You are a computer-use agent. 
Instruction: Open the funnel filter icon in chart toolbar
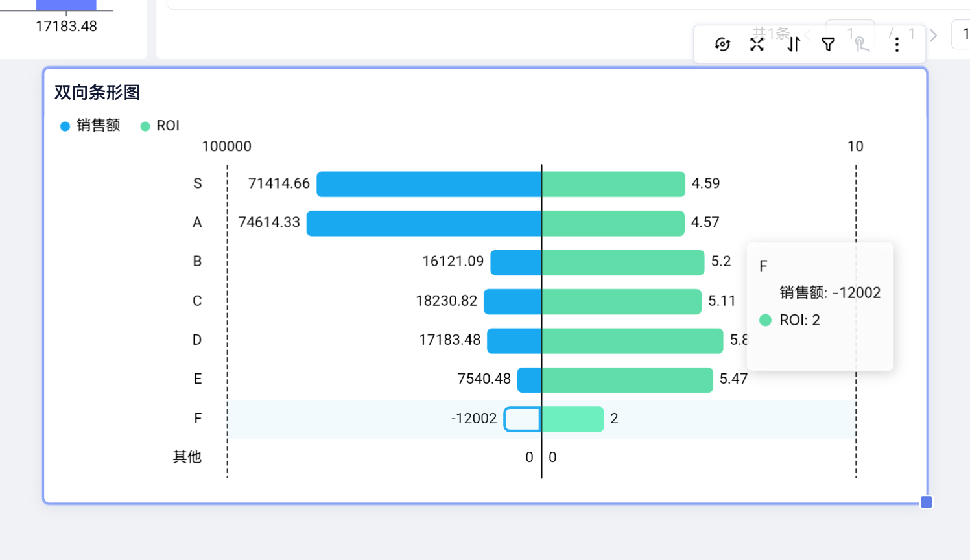point(828,44)
